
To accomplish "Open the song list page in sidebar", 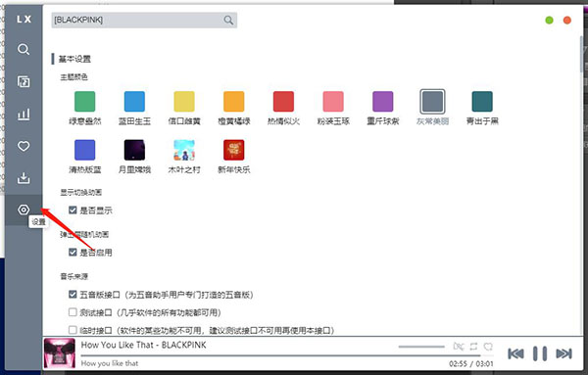I will pos(24,81).
